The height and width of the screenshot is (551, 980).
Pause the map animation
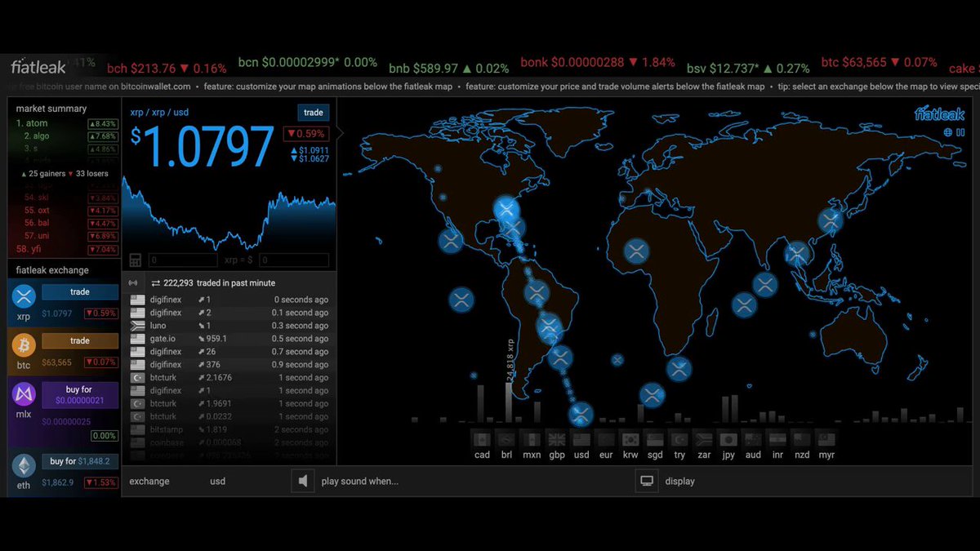(x=960, y=132)
